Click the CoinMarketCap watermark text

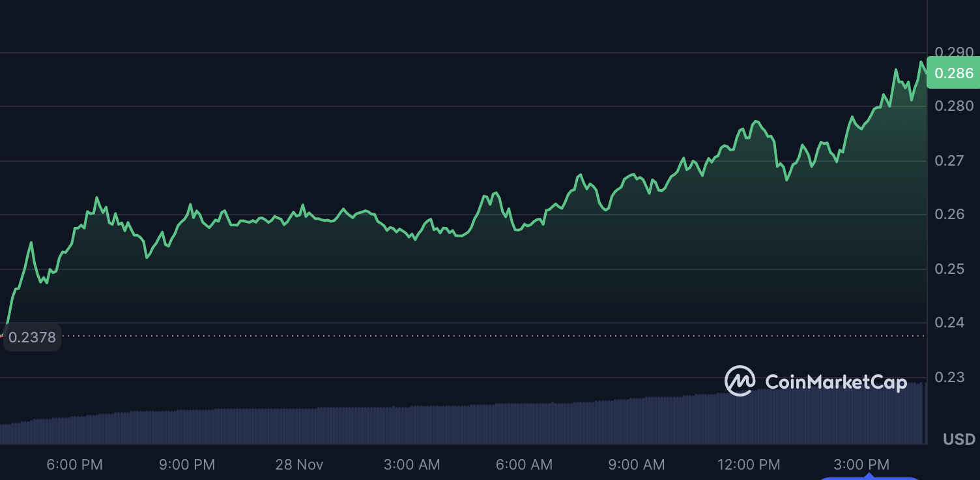(835, 382)
